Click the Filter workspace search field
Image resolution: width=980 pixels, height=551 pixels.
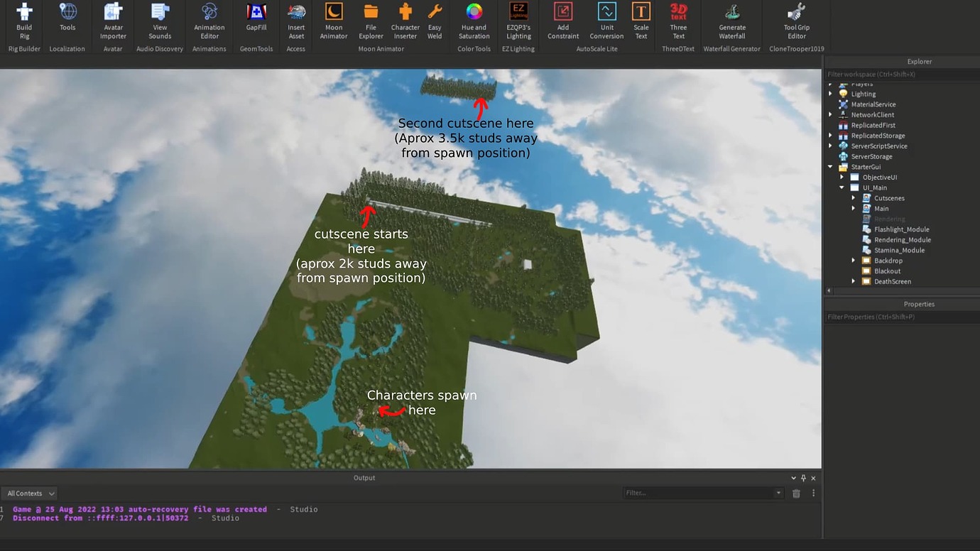coord(902,74)
